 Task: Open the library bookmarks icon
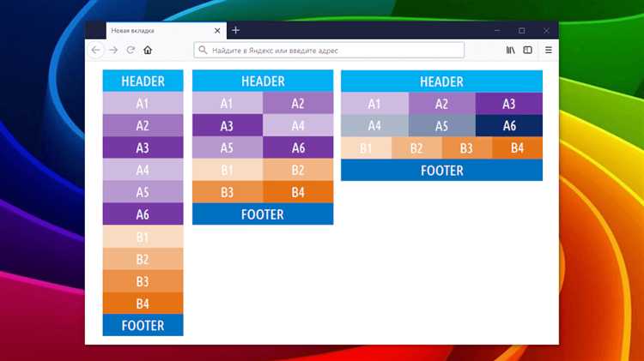pyautogui.click(x=511, y=51)
